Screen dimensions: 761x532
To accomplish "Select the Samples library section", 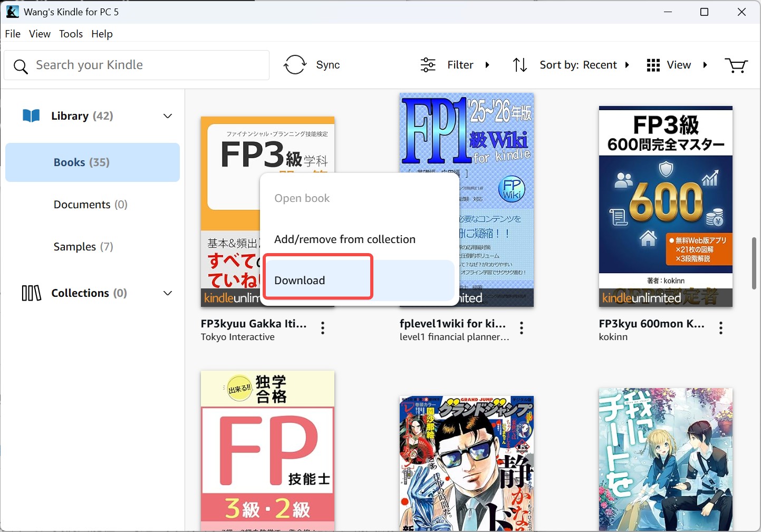I will (x=83, y=246).
